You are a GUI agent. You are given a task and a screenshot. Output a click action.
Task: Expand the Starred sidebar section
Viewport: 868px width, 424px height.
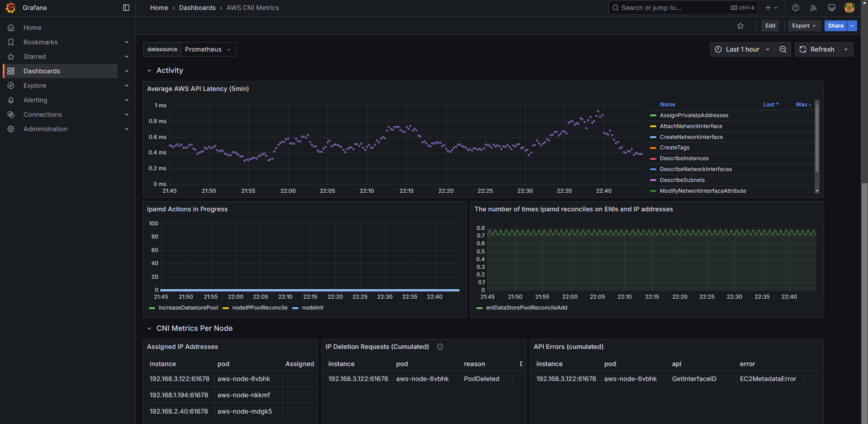point(127,57)
